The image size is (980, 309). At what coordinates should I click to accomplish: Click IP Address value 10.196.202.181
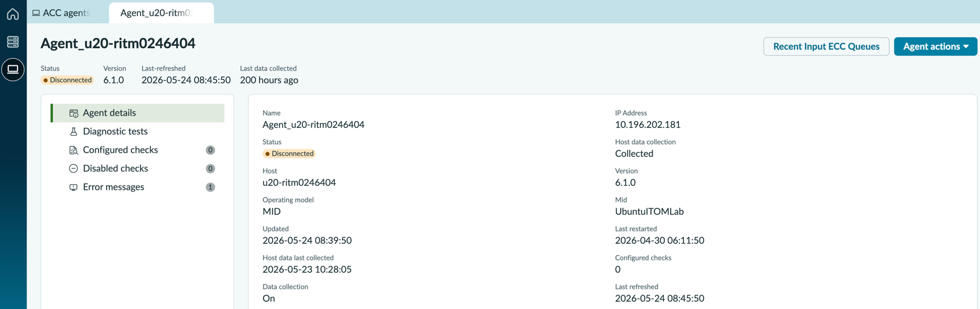(648, 124)
